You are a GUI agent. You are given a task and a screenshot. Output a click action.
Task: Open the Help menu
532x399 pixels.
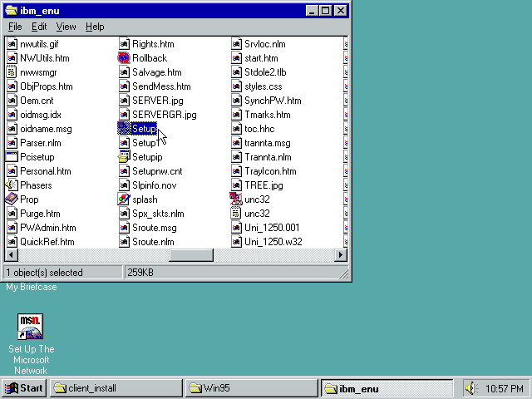[x=95, y=27]
